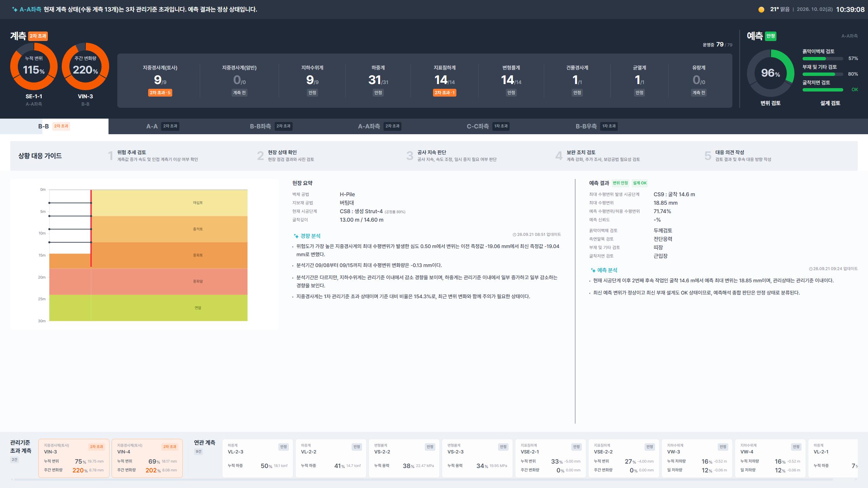
Task: Open the 지중경사계(토사) 9/9 sensor summary
Action: click(160, 81)
